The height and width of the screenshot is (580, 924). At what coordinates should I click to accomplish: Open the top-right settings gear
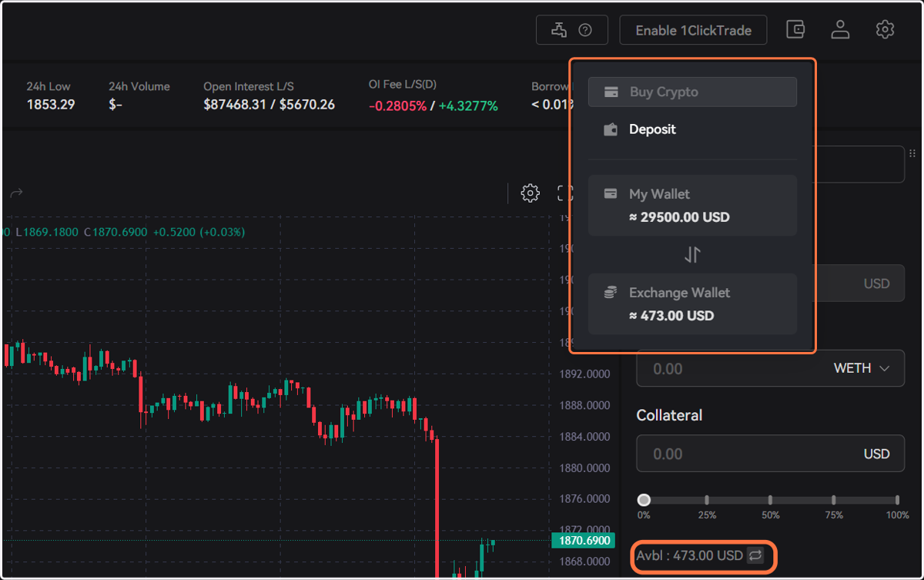pyautogui.click(x=885, y=30)
